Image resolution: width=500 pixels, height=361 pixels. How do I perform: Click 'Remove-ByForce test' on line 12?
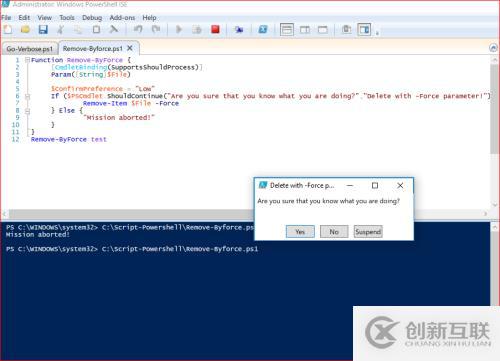(x=69, y=139)
